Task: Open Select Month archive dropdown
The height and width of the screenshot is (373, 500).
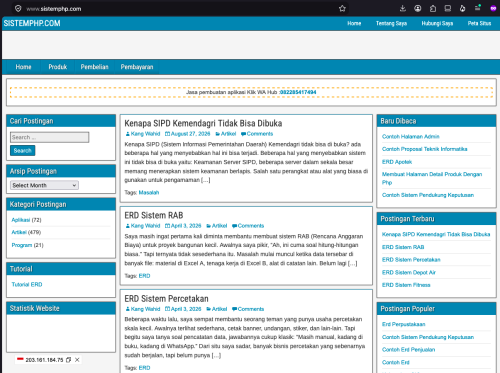Action: [44, 185]
